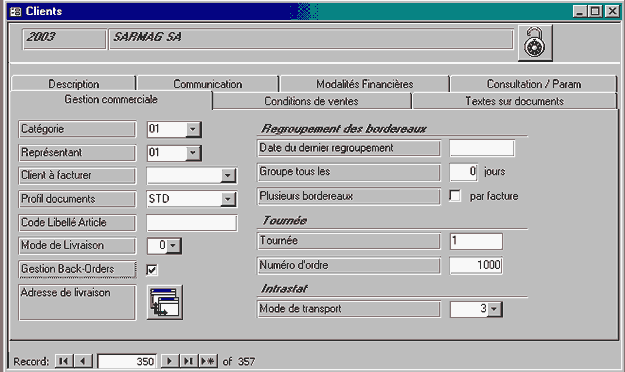Click the Mode de transport label
Image resolution: width=625 pixels, height=372 pixels.
click(349, 309)
